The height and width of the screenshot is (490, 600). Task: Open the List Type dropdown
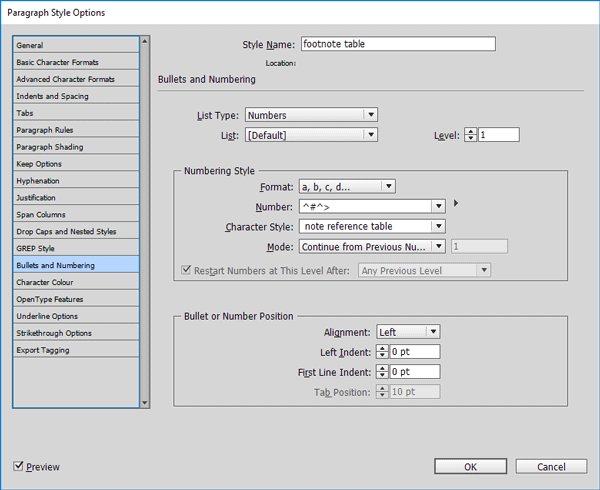pyautogui.click(x=311, y=115)
